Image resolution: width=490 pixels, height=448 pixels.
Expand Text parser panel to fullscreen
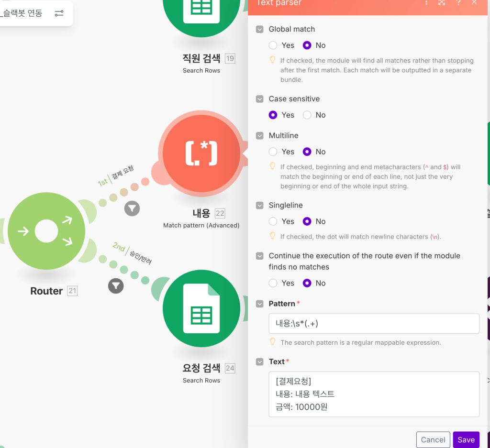coord(442,3)
